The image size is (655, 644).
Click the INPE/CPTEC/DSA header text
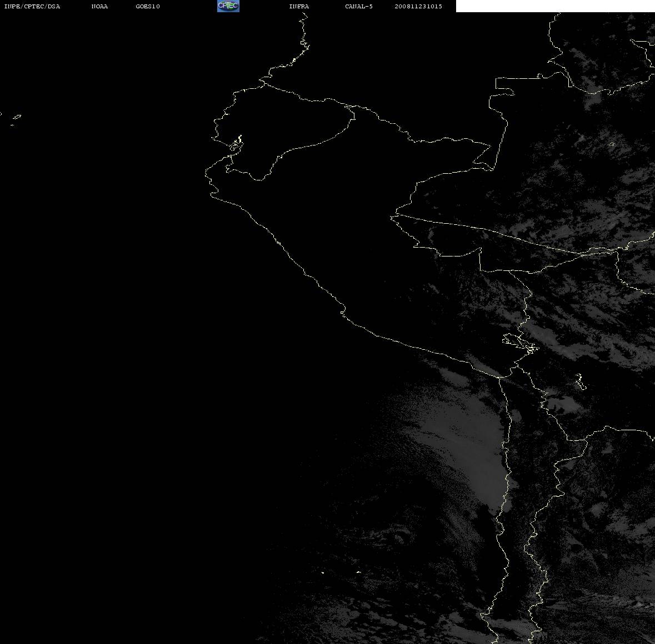(x=32, y=6)
